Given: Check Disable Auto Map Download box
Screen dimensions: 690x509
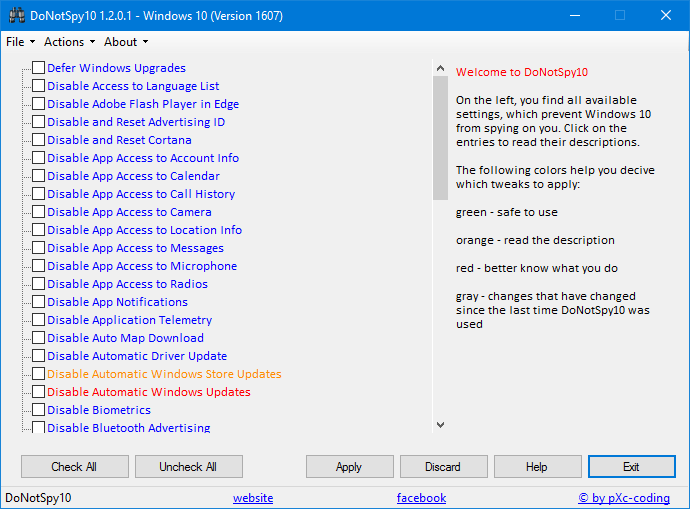Looking at the screenshot, I should (x=38, y=338).
